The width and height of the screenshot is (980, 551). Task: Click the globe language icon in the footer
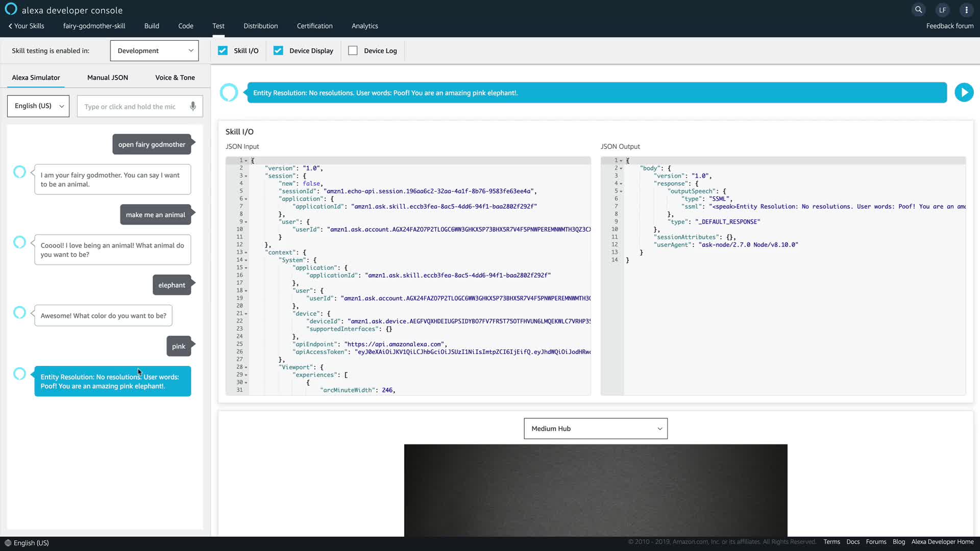click(8, 543)
